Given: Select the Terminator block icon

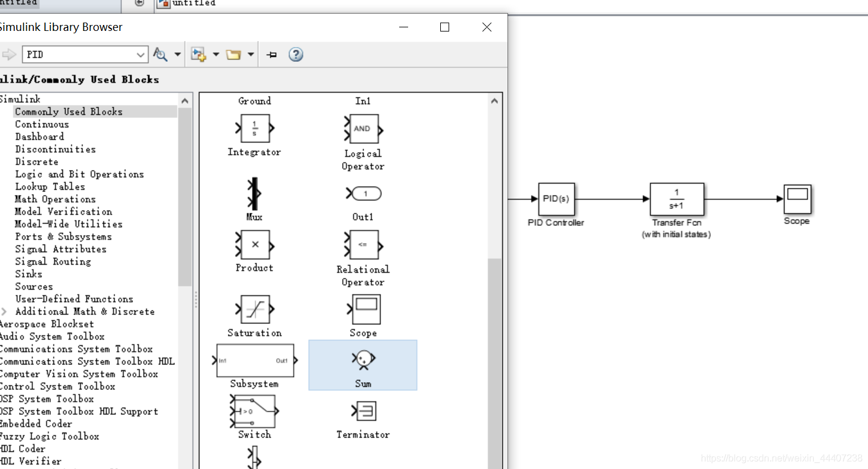Looking at the screenshot, I should pos(364,411).
